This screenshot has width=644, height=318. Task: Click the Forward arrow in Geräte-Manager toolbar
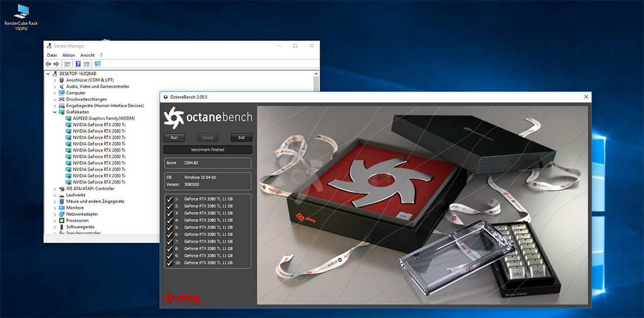click(x=56, y=64)
